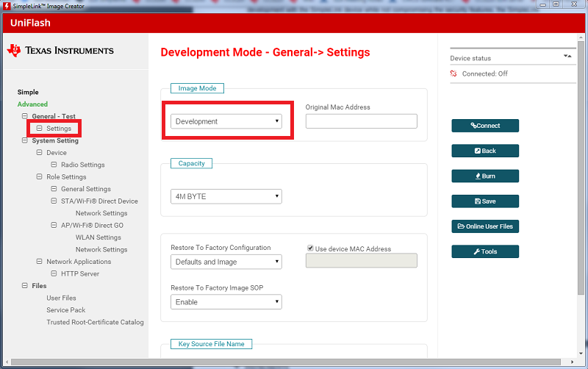Collapse the Device status panel arrow
The height and width of the screenshot is (369, 588).
click(x=567, y=56)
